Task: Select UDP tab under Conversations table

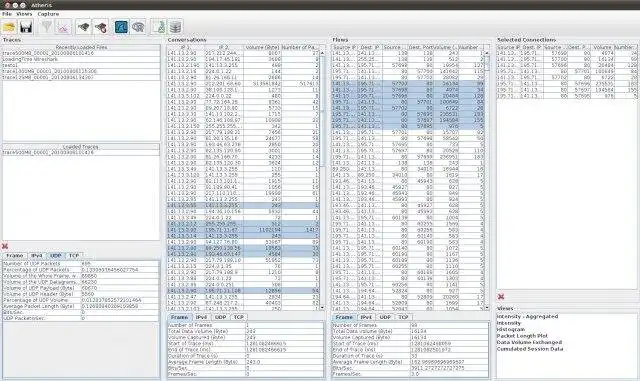Action: (x=220, y=317)
